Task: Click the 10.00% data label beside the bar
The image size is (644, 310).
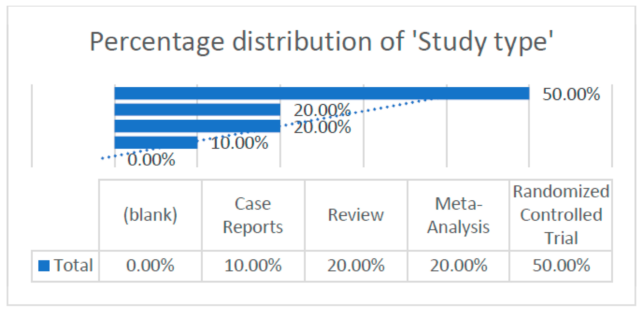Action: click(x=240, y=143)
